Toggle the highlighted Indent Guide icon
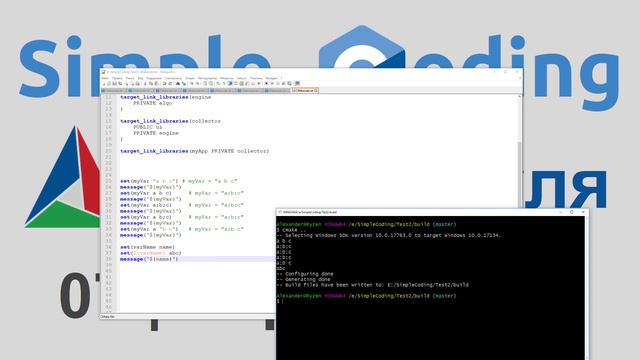The image size is (640, 360). click(230, 83)
